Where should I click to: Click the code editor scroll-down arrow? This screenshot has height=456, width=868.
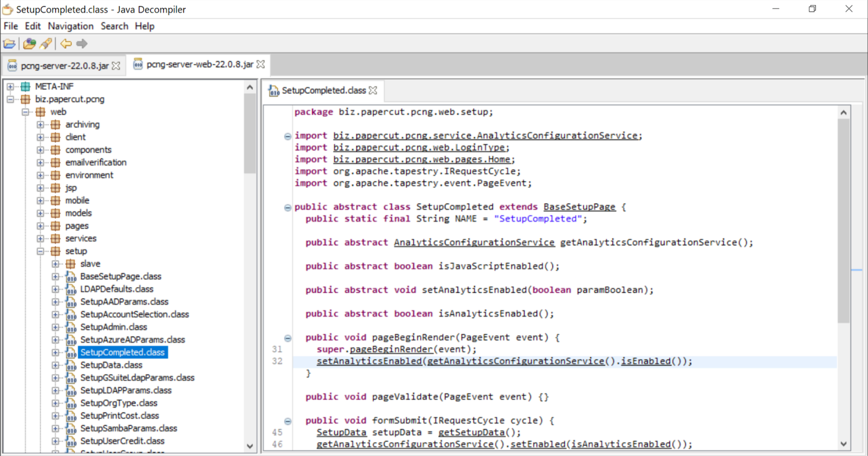pyautogui.click(x=844, y=444)
